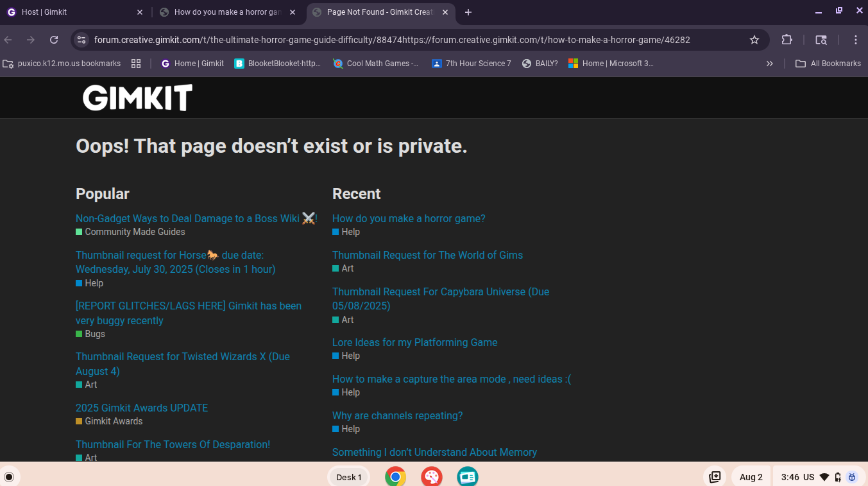Open Cool Math Games bookmark
The height and width of the screenshot is (486, 868).
[376, 64]
